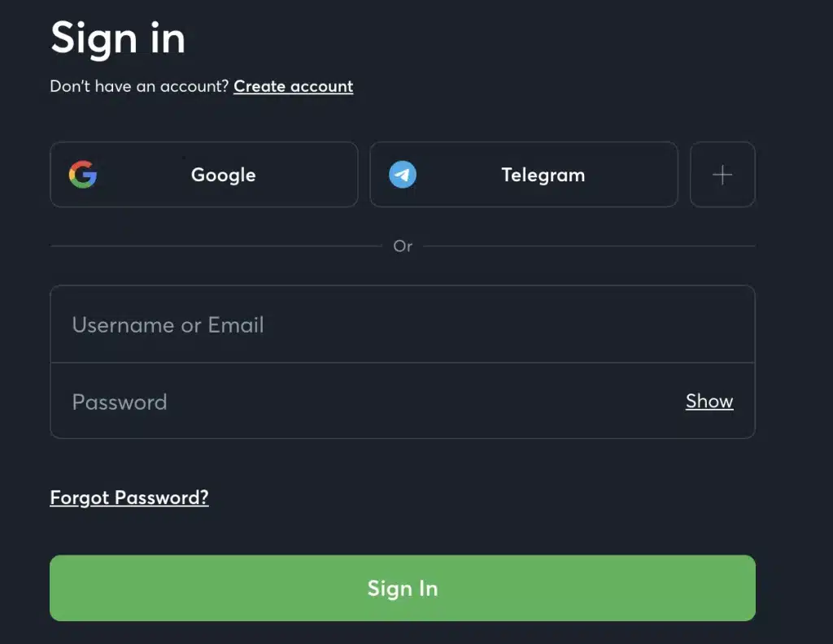This screenshot has width=833, height=644.
Task: Click the "Or" divider label
Action: coord(403,246)
